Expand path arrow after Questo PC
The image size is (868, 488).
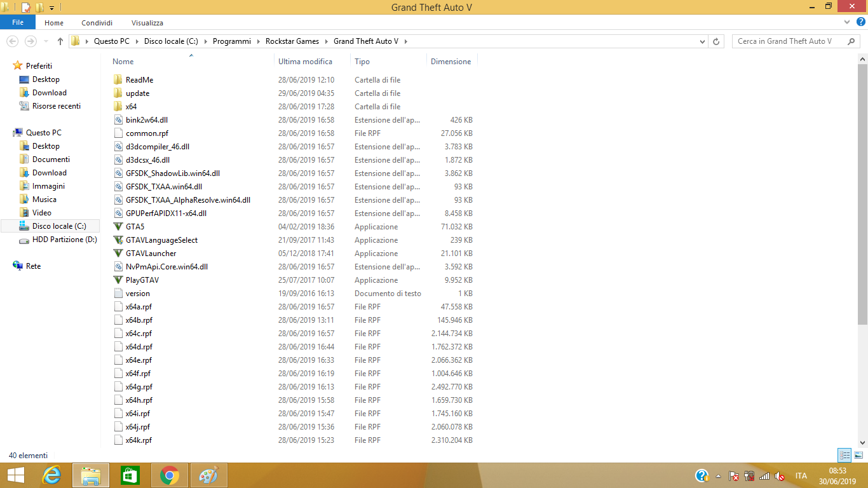(137, 41)
